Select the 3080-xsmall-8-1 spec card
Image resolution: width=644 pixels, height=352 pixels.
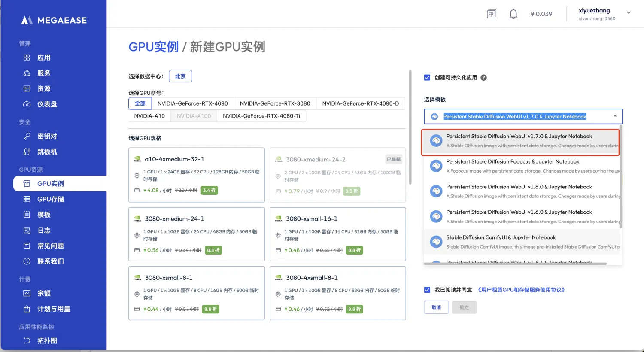pos(197,293)
